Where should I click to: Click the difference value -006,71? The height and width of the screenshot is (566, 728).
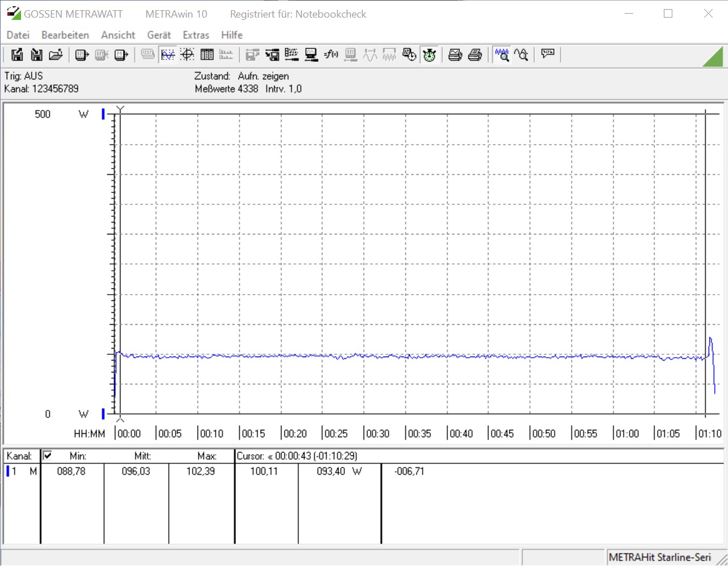tap(409, 471)
